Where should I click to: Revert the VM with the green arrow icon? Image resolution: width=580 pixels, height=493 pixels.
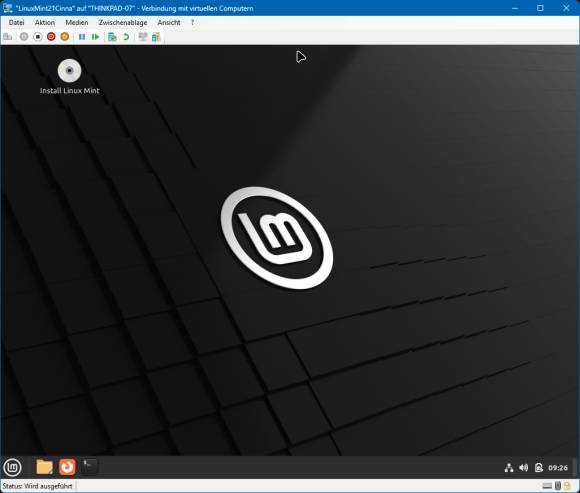point(126,37)
